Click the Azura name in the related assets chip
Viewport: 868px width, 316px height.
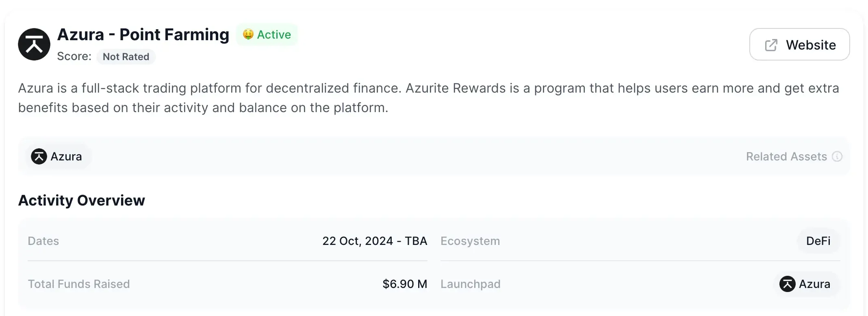tap(66, 157)
